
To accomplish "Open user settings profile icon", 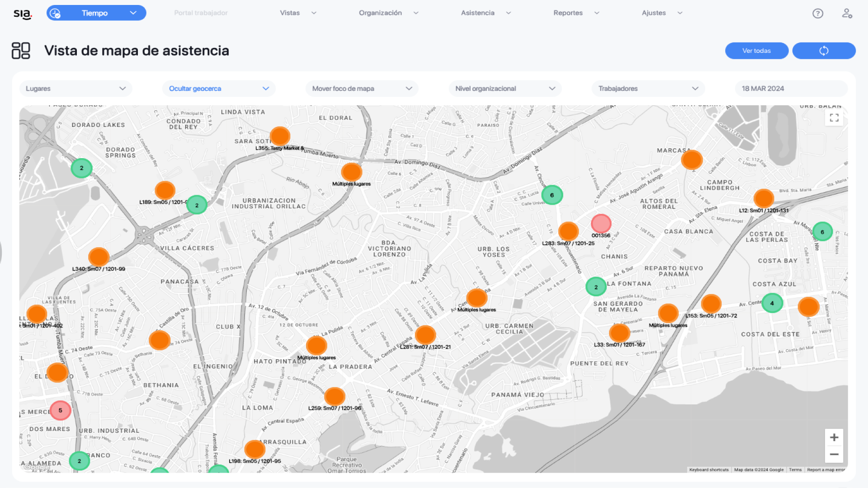I will coord(847,13).
